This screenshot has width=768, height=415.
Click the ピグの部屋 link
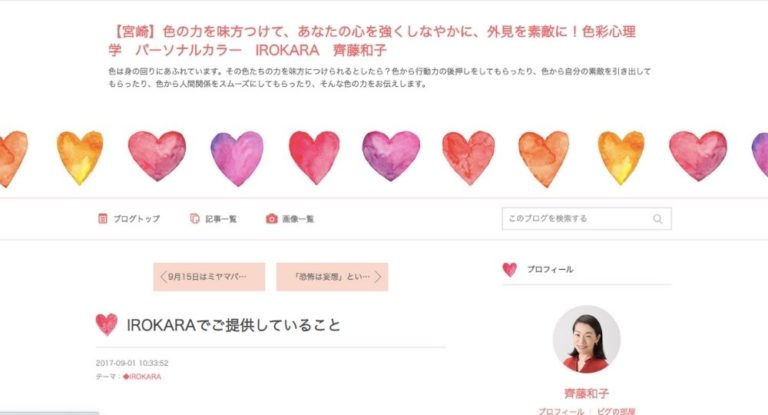pos(616,411)
